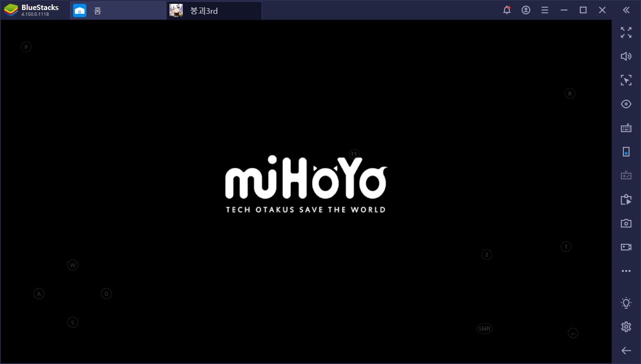This screenshot has height=364, width=641.
Task: Toggle the mouse cursor lock icon
Action: click(x=626, y=80)
